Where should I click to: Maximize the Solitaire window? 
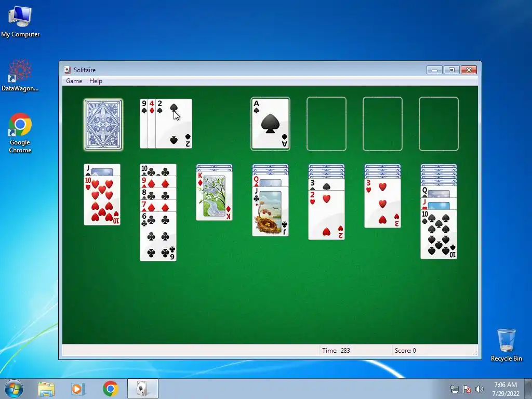(451, 70)
